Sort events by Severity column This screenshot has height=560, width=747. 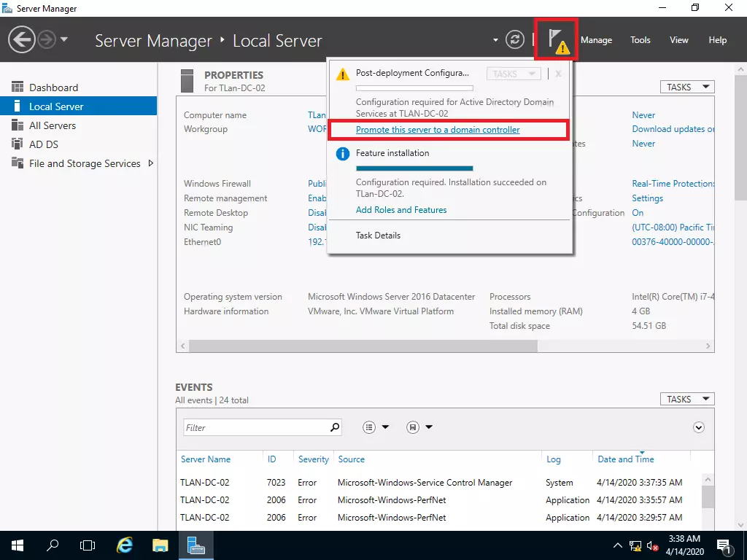coord(314,459)
